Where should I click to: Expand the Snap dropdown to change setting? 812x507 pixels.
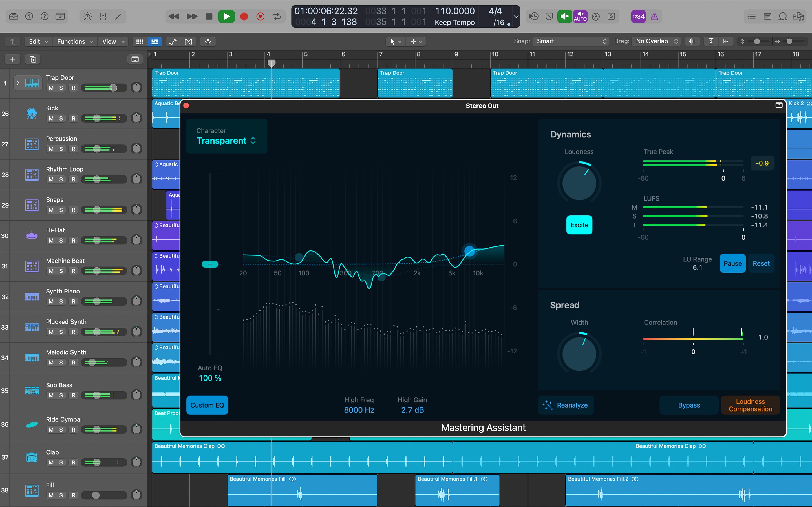click(571, 41)
